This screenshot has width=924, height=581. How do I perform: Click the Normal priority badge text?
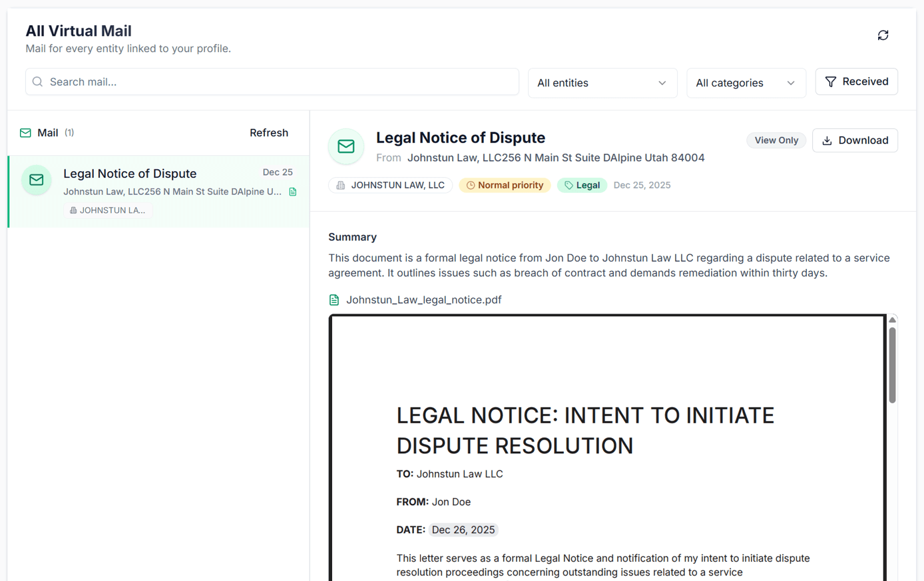(511, 186)
